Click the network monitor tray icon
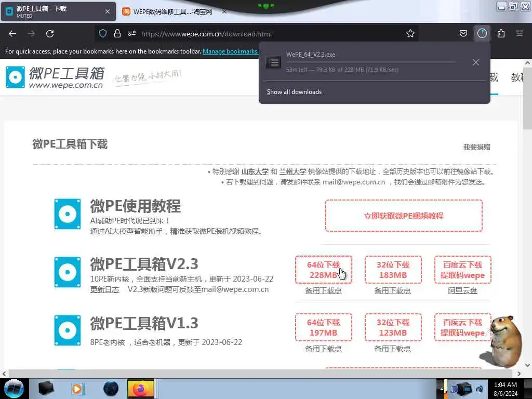The image size is (532, 399). coord(463,389)
